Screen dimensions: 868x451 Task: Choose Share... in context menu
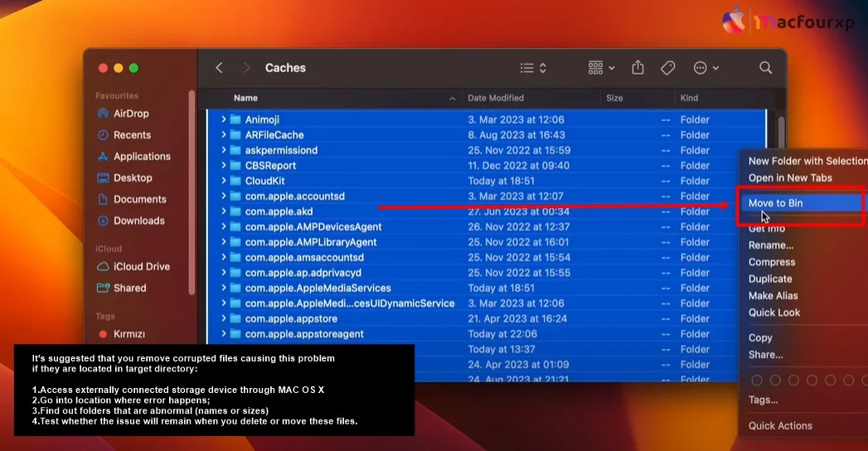click(x=765, y=355)
